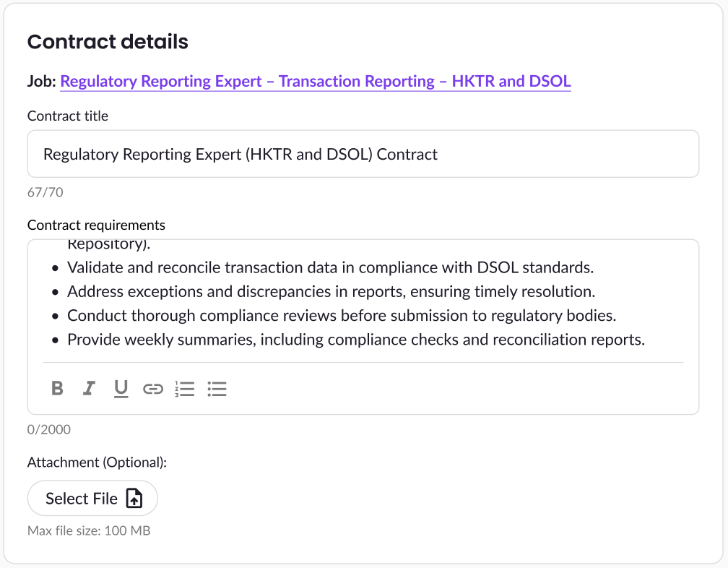Toggle the bulleted list format
The height and width of the screenshot is (568, 728).
[x=217, y=389]
